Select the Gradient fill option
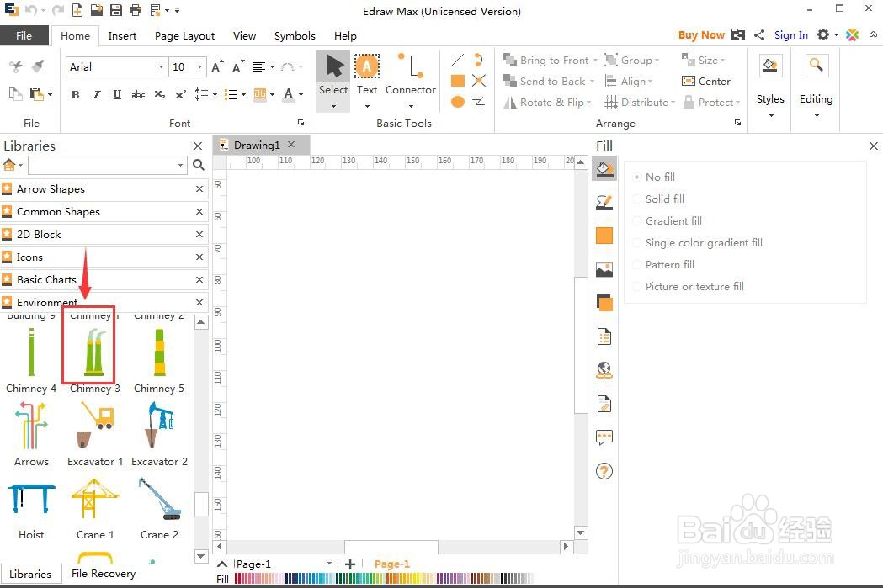The image size is (883, 588). coord(668,220)
